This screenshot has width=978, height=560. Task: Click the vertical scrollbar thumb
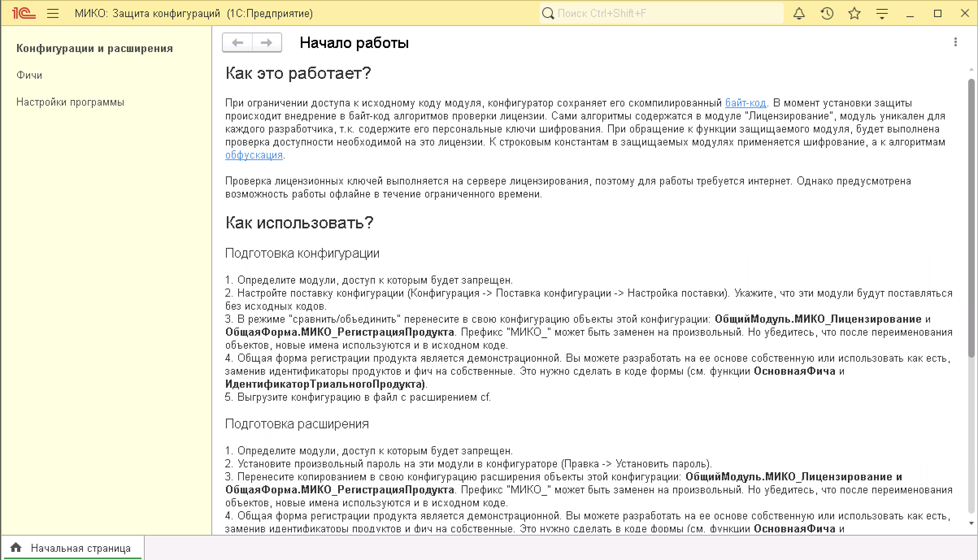pyautogui.click(x=971, y=218)
